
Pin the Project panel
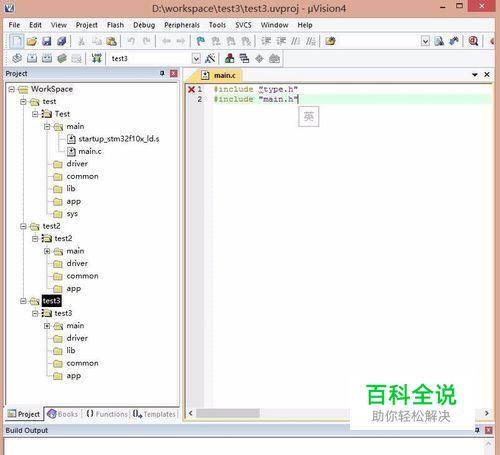[x=162, y=73]
